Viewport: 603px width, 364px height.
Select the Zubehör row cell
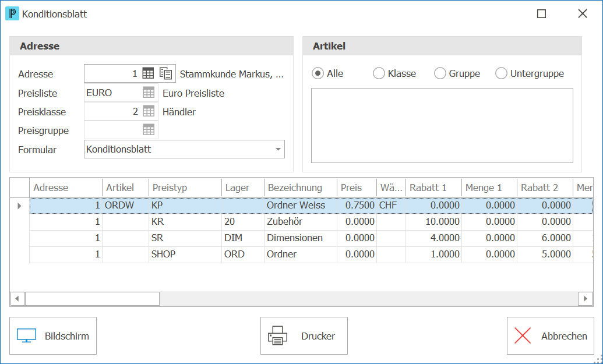click(301, 221)
